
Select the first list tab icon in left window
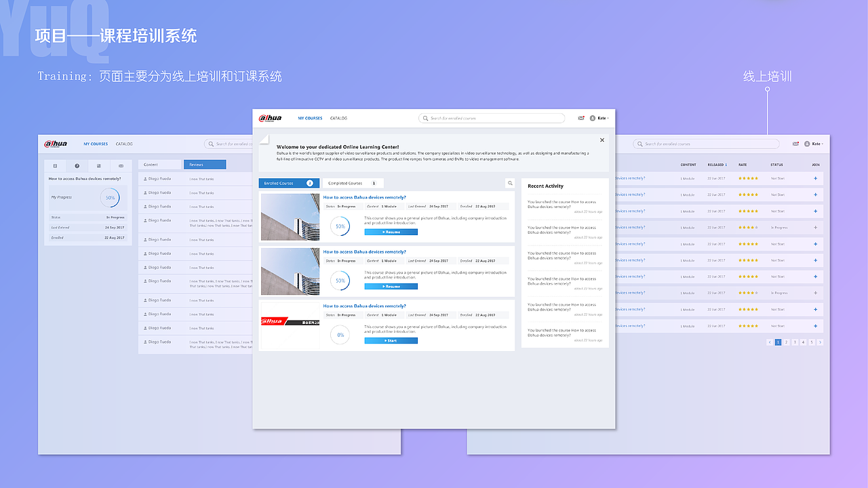pyautogui.click(x=55, y=165)
